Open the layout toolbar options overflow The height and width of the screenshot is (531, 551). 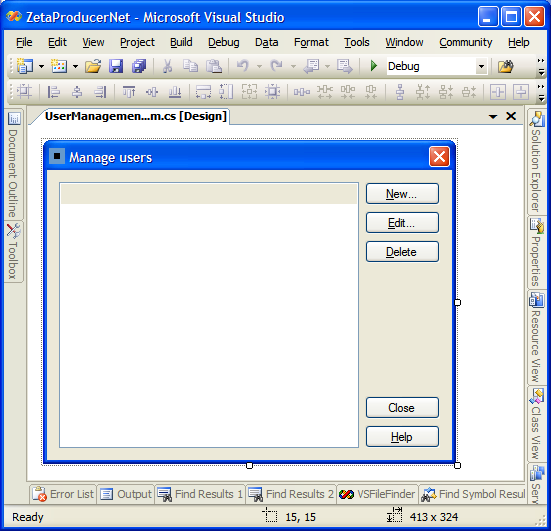pos(541,92)
